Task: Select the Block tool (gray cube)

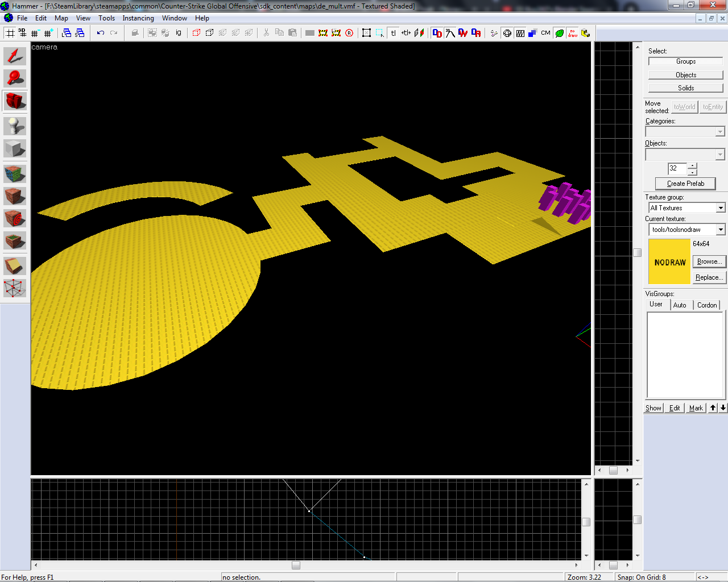Action: [x=15, y=149]
